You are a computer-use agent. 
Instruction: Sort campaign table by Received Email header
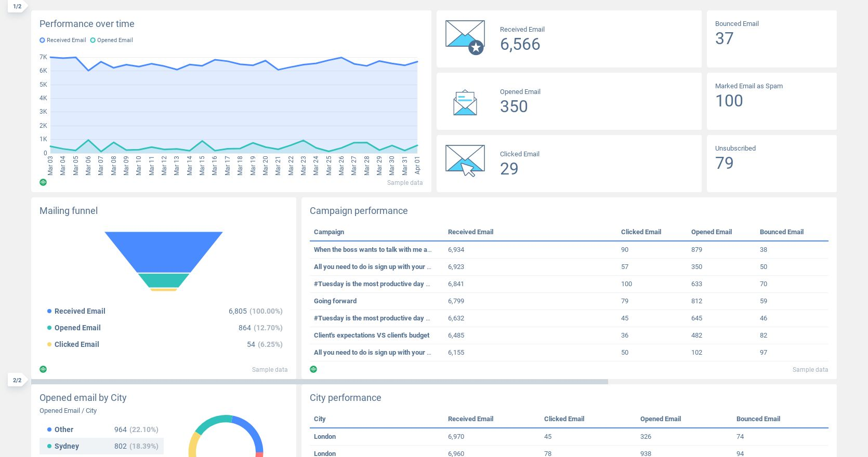click(x=470, y=232)
